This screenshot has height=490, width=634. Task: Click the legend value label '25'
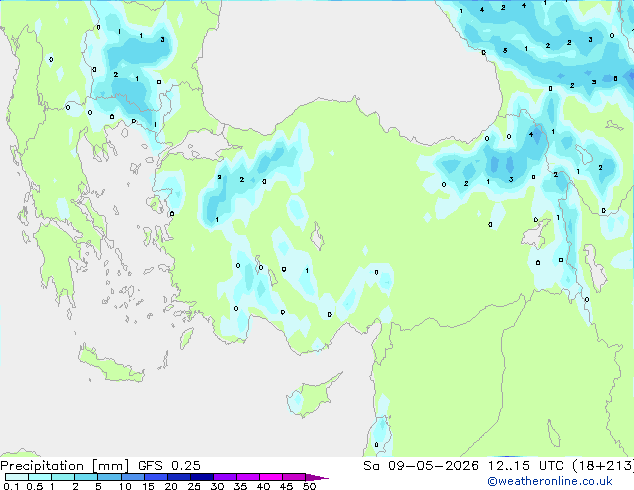point(194,486)
